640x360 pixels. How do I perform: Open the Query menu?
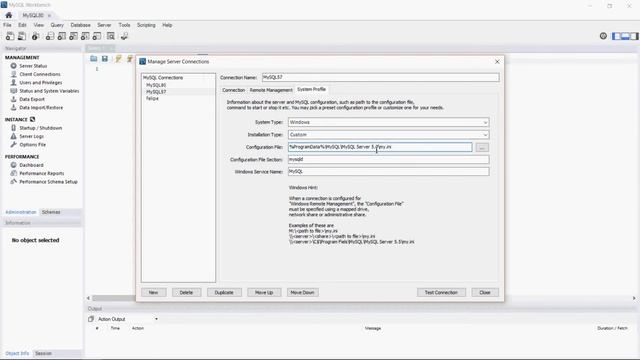[57, 25]
